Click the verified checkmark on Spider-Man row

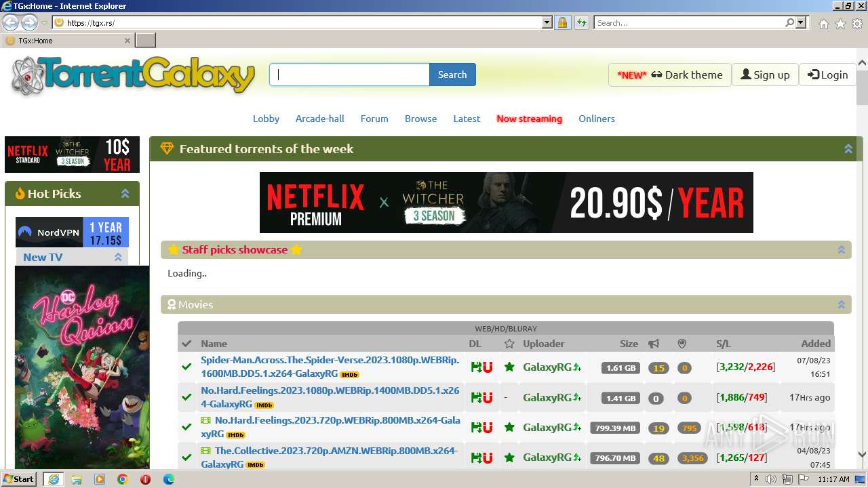tap(186, 367)
